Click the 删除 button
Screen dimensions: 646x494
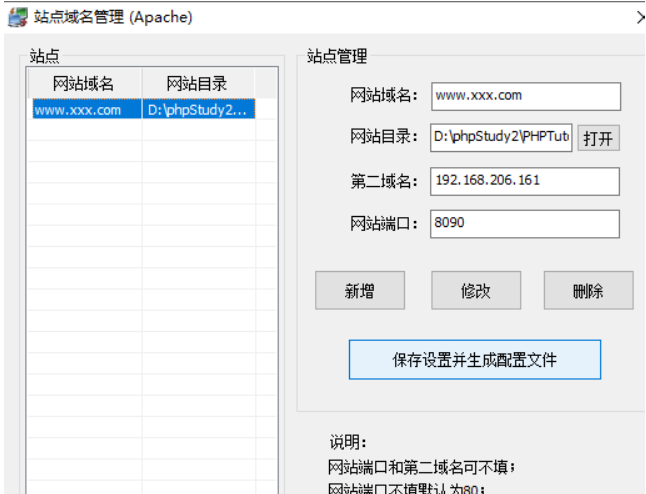pyautogui.click(x=588, y=290)
